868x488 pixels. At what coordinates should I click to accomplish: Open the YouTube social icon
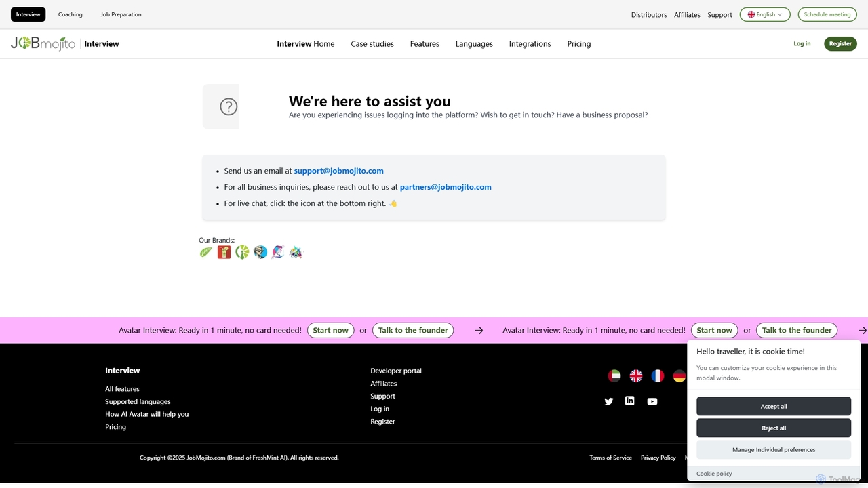[652, 401]
